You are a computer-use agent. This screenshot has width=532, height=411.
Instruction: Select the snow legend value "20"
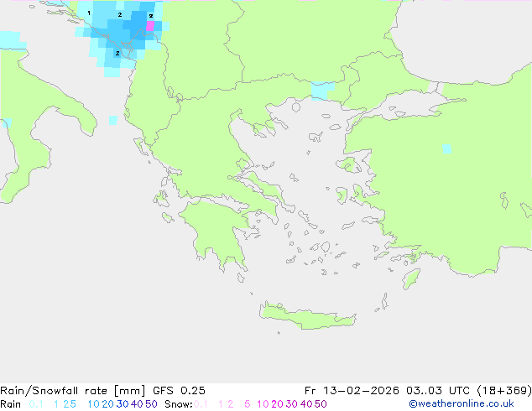click(x=277, y=404)
